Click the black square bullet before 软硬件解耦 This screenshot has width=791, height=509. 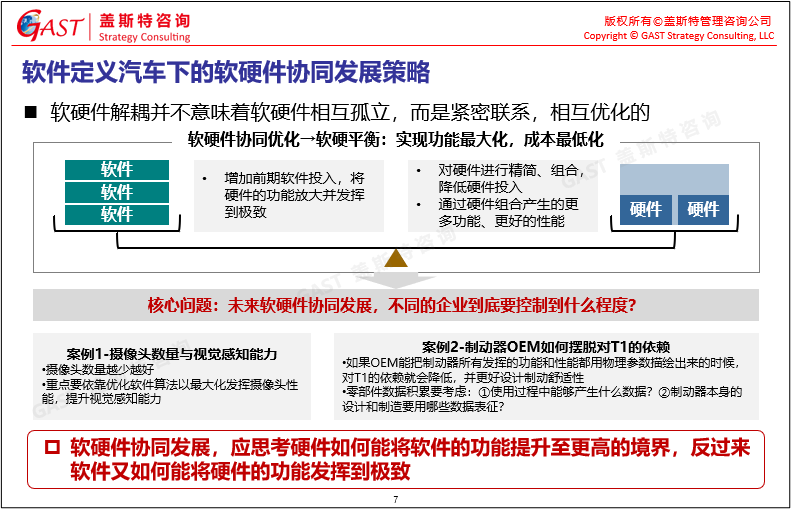click(x=30, y=111)
